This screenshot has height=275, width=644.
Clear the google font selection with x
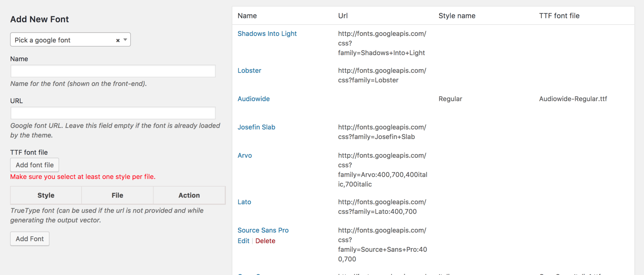point(118,40)
